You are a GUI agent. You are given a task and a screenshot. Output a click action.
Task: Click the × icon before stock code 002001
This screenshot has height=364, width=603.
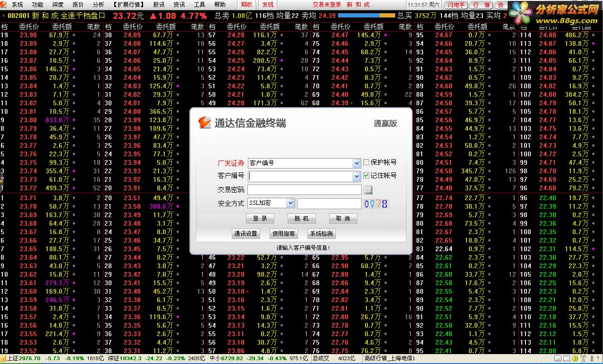coord(4,16)
